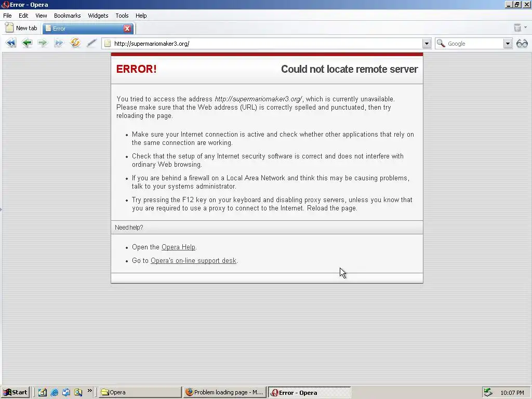Click the Rewind navigation button
The width and height of the screenshot is (532, 399).
[11, 43]
